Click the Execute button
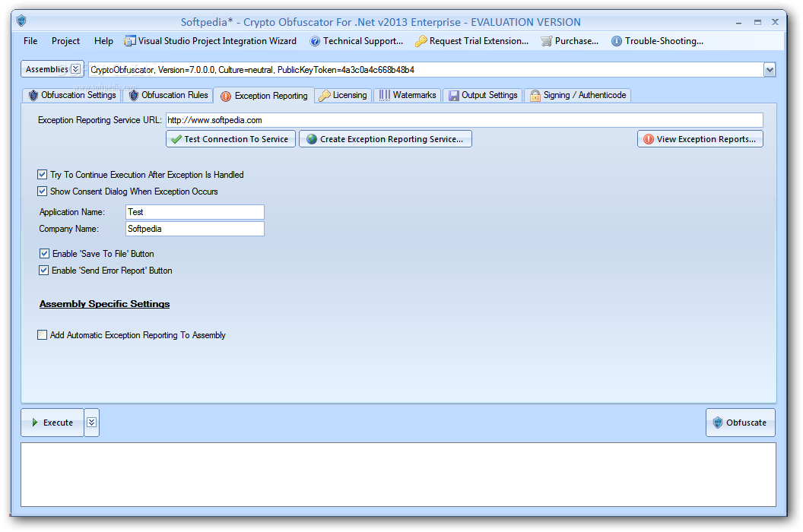803x532 pixels. [52, 423]
